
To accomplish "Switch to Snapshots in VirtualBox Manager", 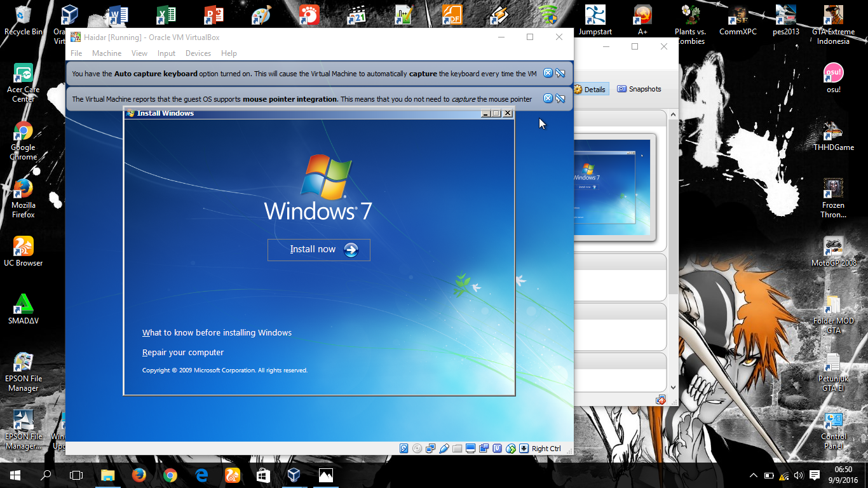I will pos(639,90).
